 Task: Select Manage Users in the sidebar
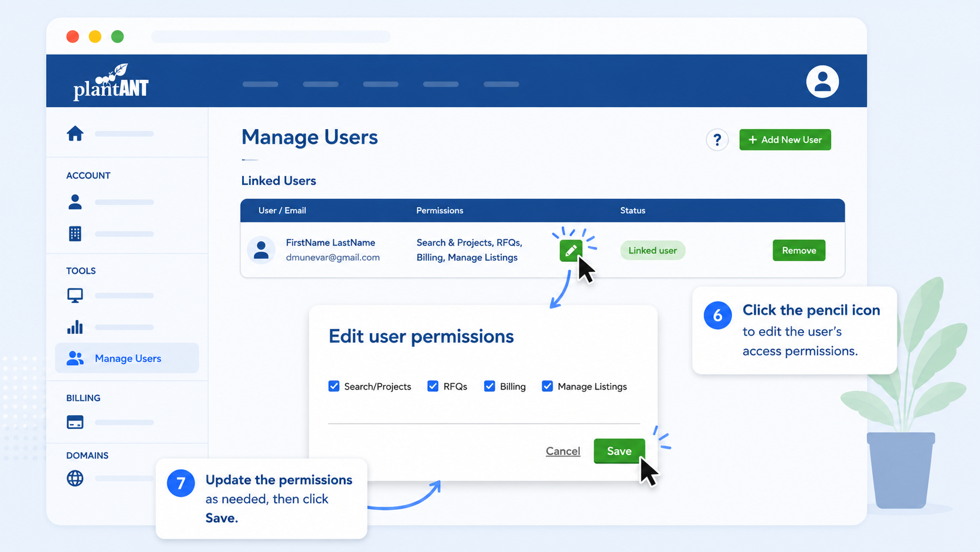point(127,358)
